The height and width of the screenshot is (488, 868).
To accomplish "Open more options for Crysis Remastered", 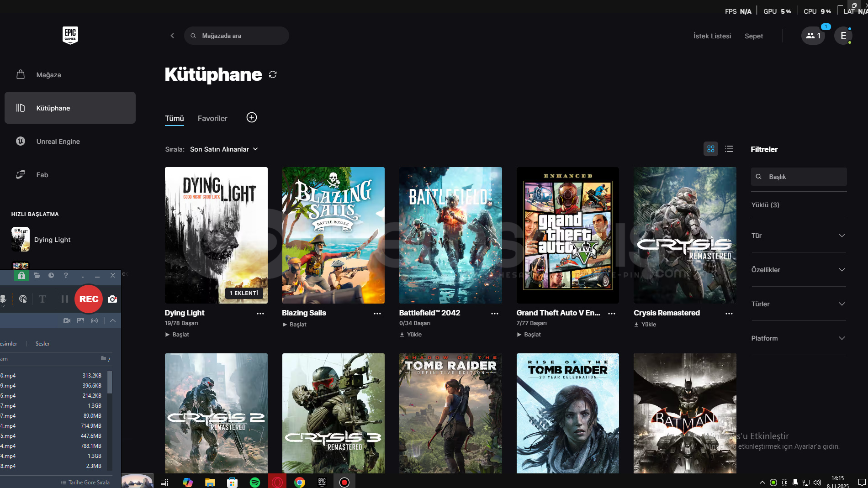I will pos(729,314).
